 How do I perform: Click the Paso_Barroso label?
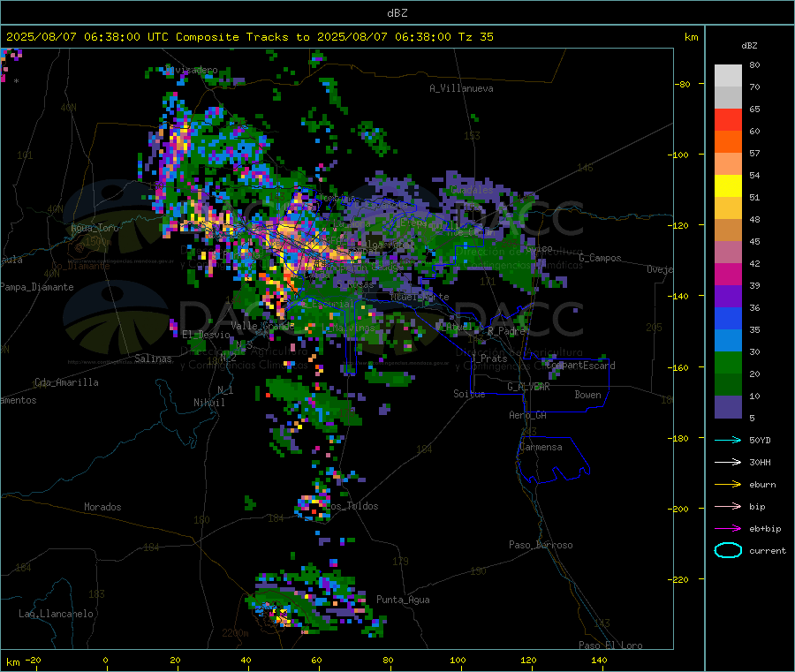541,546
